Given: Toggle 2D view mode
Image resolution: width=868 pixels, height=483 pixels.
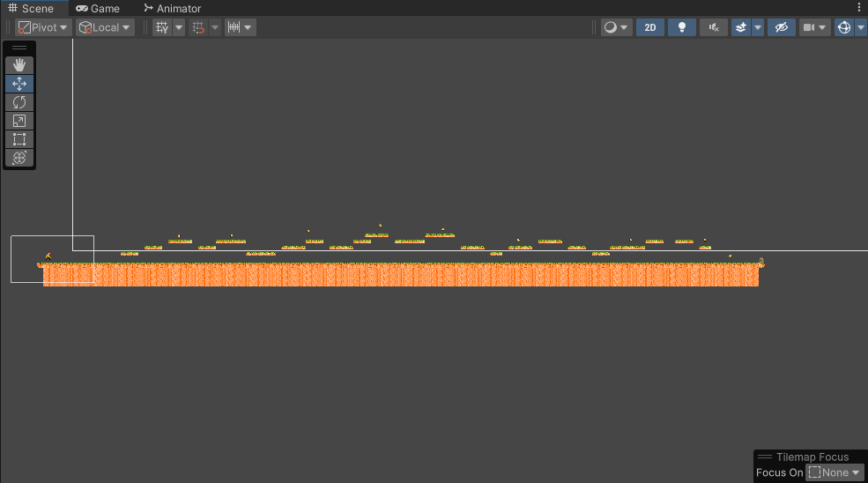Looking at the screenshot, I should (650, 27).
